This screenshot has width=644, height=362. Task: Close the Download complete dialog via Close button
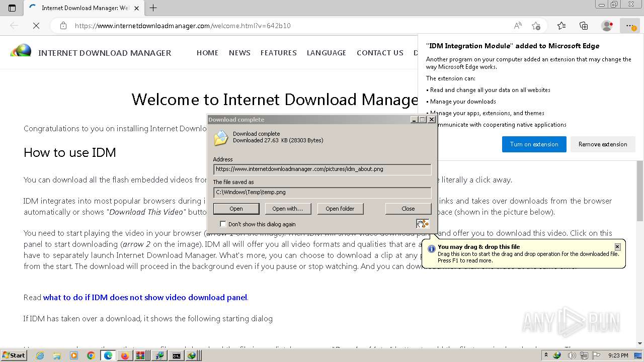(408, 209)
